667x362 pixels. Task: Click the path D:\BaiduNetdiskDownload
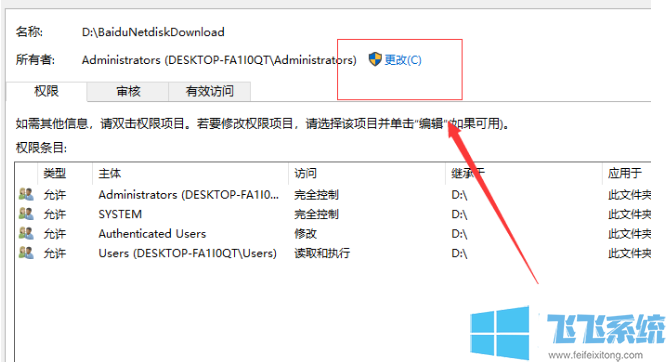(153, 32)
